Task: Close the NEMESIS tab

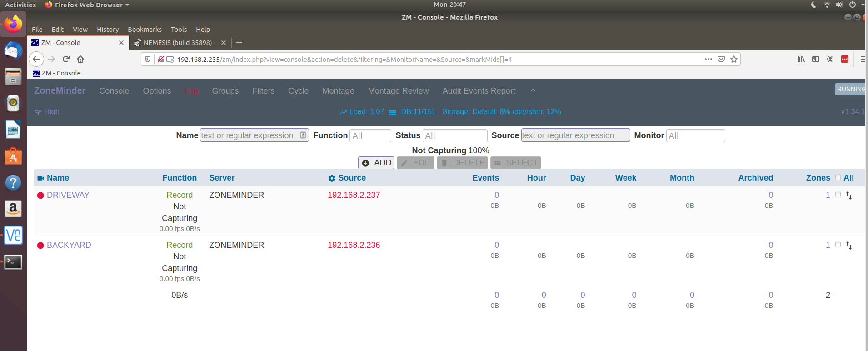Action: pyautogui.click(x=223, y=43)
